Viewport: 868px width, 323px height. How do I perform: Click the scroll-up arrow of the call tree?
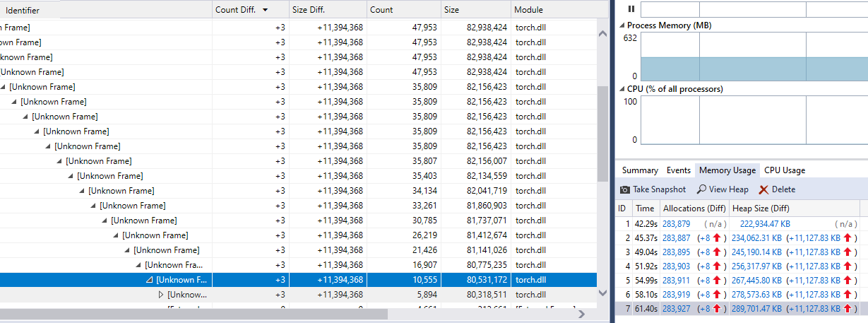(x=602, y=33)
